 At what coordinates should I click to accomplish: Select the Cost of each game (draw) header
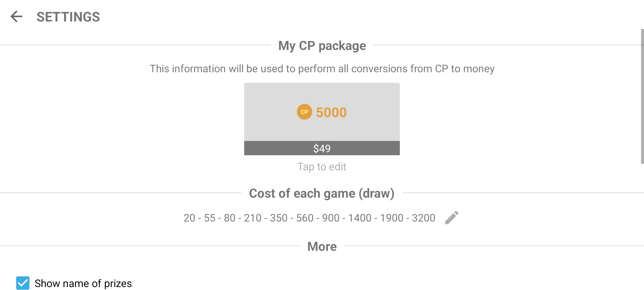[x=322, y=193]
